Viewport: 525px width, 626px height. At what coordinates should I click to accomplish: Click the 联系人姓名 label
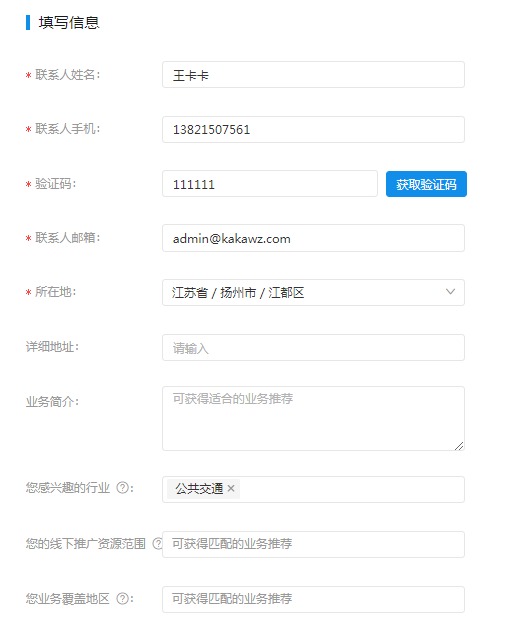[67, 75]
